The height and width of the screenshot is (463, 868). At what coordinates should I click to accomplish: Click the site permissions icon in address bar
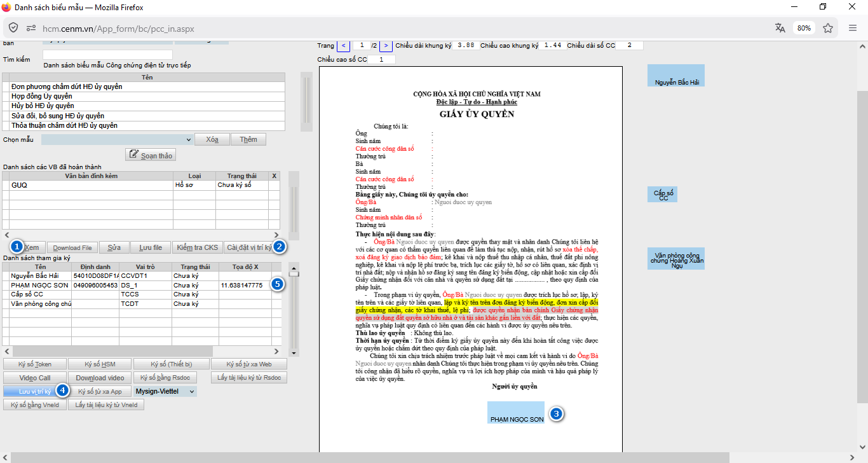31,28
